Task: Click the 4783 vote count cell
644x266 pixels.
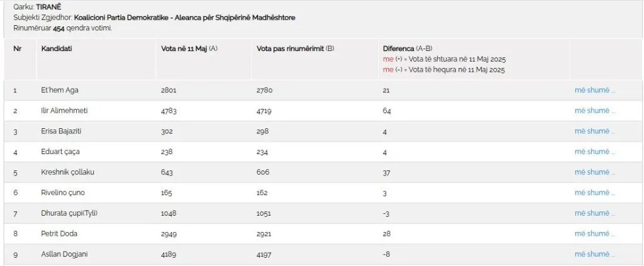Action: (x=169, y=111)
